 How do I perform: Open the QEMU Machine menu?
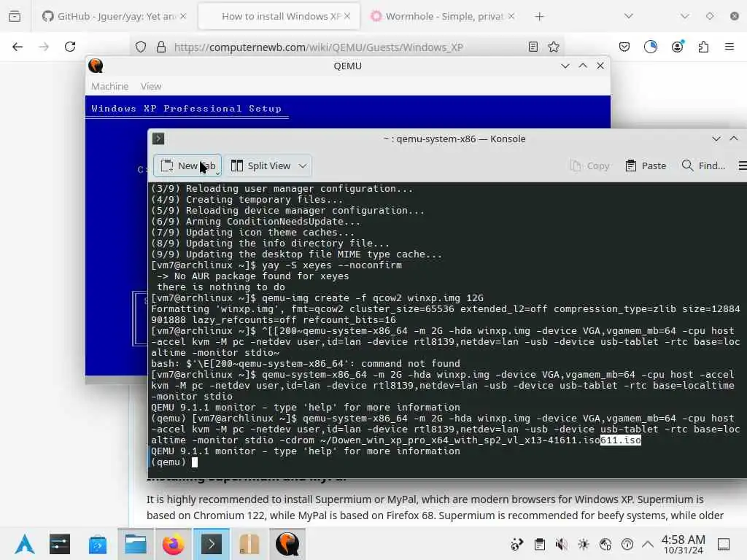pos(109,86)
